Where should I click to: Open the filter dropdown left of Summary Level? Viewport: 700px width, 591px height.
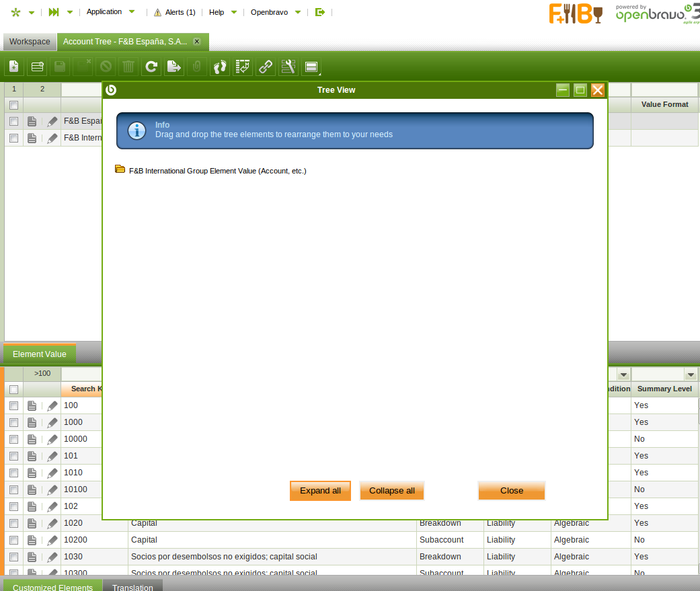point(623,375)
